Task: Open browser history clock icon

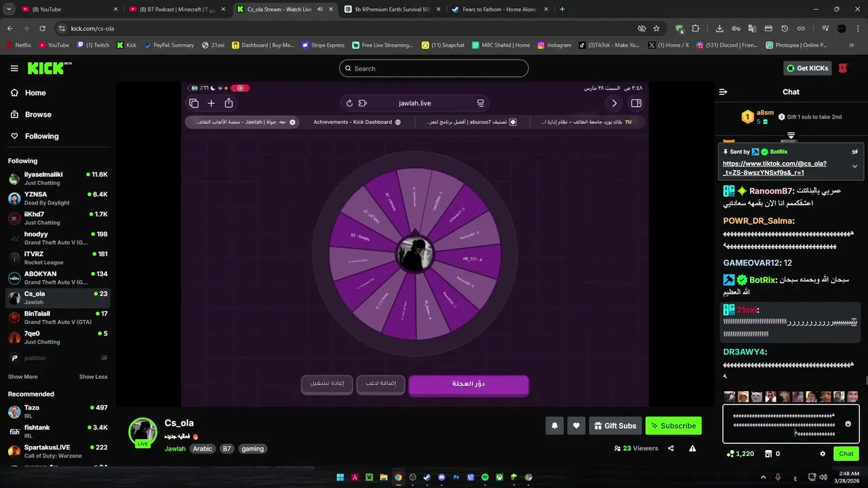Action: pos(785,28)
